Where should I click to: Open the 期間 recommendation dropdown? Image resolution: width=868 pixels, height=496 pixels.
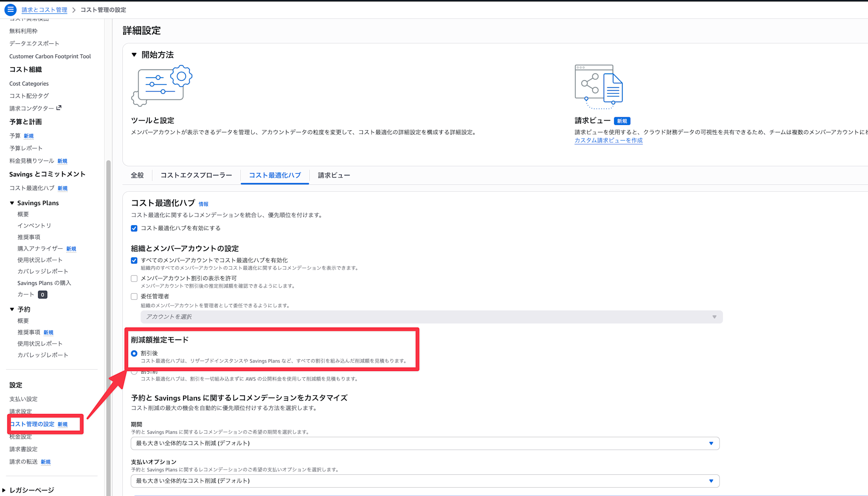(424, 443)
